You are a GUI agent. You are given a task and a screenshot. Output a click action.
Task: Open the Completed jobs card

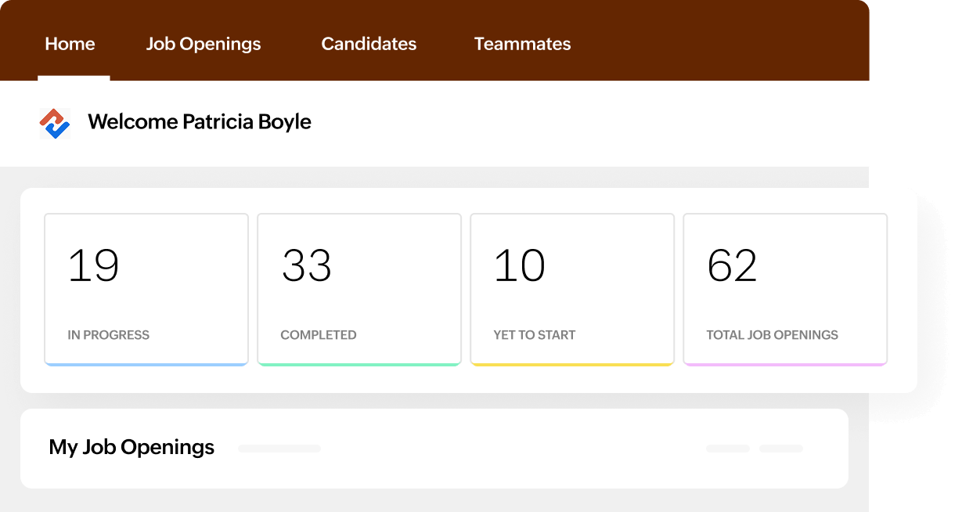358,289
